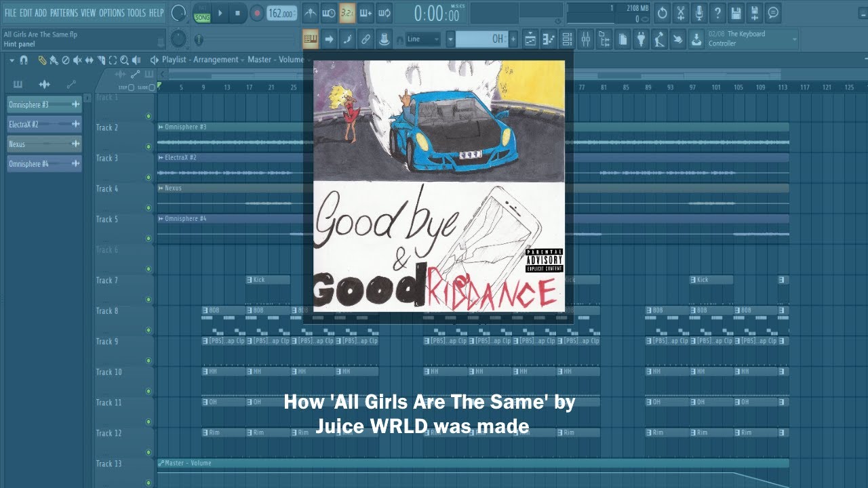Click the master volume knob
This screenshot has height=488, width=868.
(x=178, y=13)
